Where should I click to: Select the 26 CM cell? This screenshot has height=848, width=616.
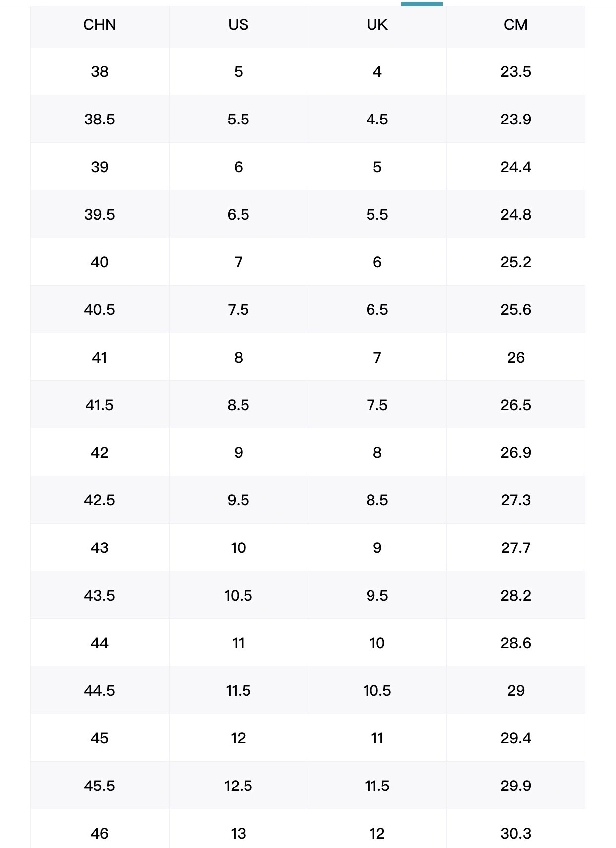point(516,357)
